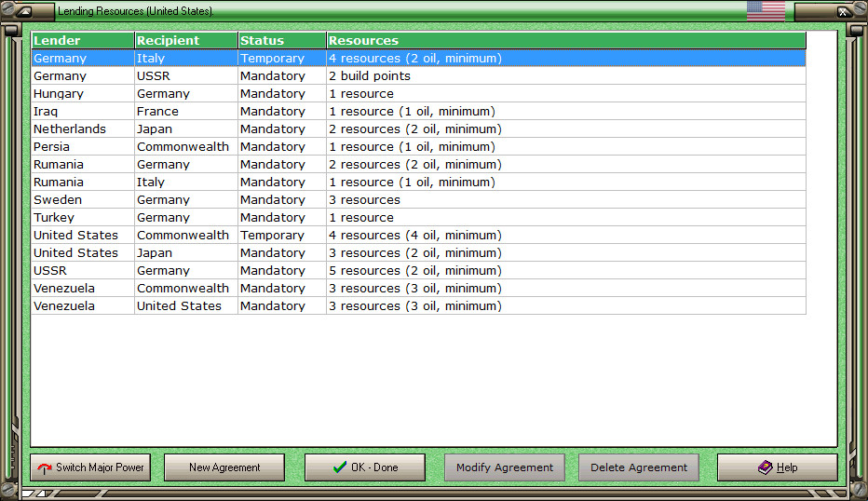Sort by the Status column header

pos(282,40)
